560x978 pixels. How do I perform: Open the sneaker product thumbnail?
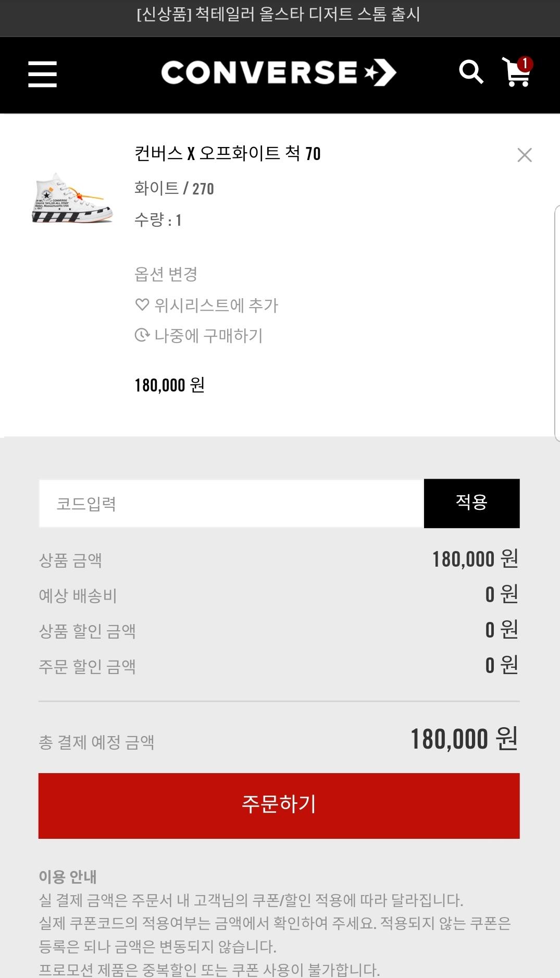coord(72,198)
